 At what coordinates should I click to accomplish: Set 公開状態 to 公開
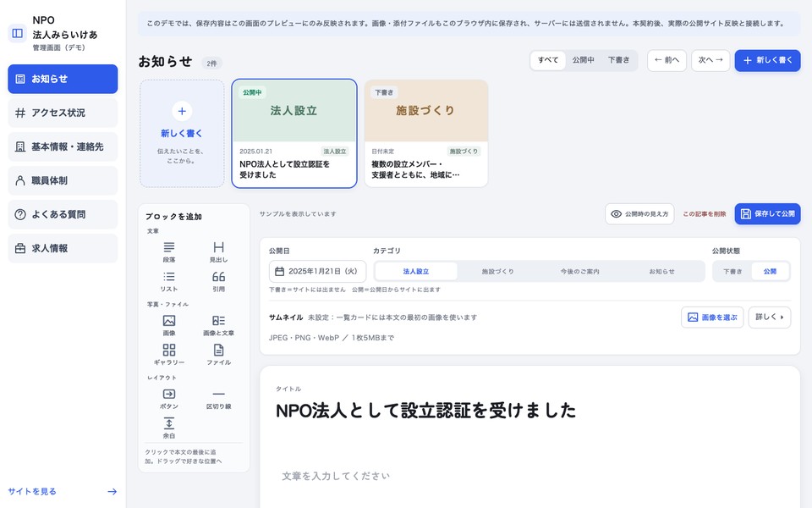[770, 272]
